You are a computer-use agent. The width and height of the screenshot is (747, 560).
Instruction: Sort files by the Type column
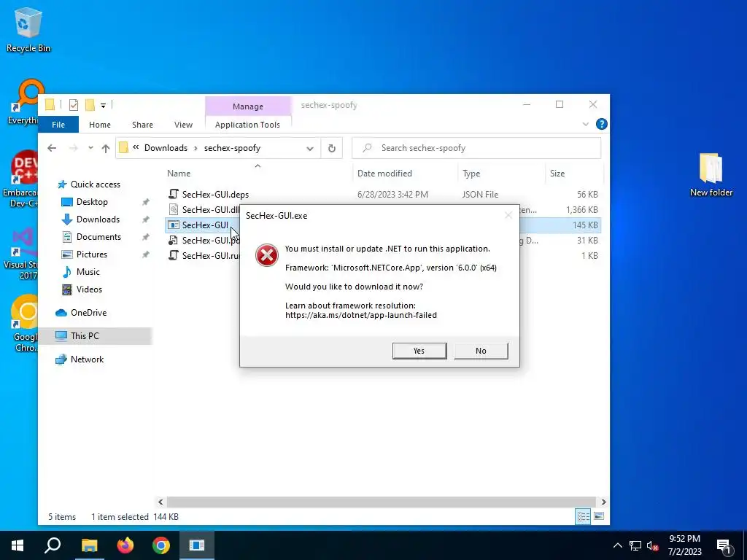501,174
